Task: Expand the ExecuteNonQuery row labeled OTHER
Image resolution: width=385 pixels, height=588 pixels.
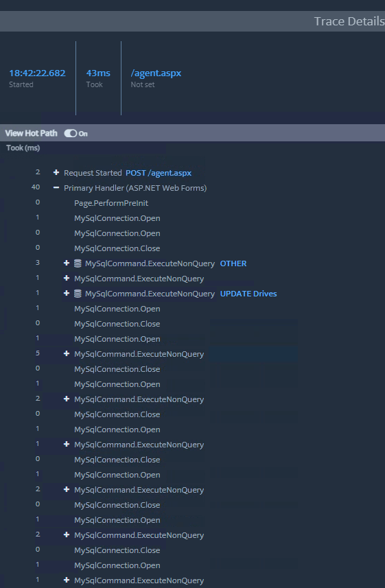Action: pos(67,263)
